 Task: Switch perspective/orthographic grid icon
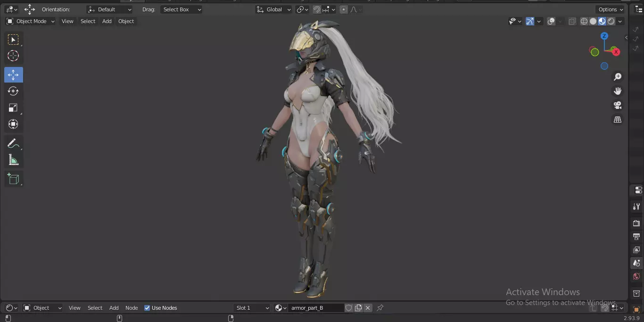click(x=618, y=120)
